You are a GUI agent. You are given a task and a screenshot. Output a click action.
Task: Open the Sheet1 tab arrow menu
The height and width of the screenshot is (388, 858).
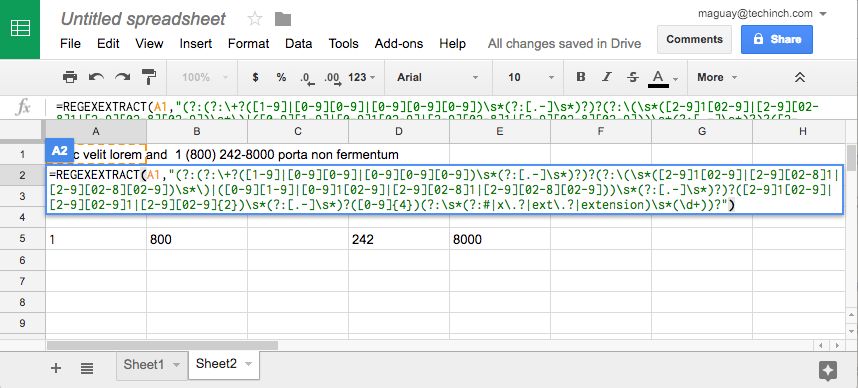click(x=176, y=364)
